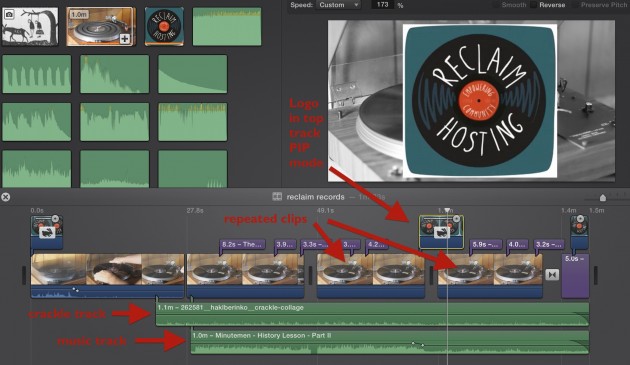Select the second turntable video clip starting at 27.8s
The height and width of the screenshot is (365, 630).
[x=245, y=276]
